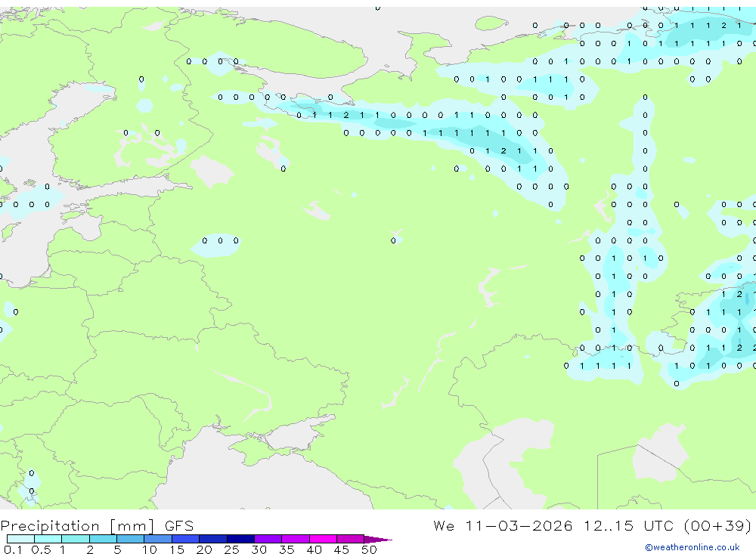Click the weatheronline.co.uk copyright link

coord(692,547)
